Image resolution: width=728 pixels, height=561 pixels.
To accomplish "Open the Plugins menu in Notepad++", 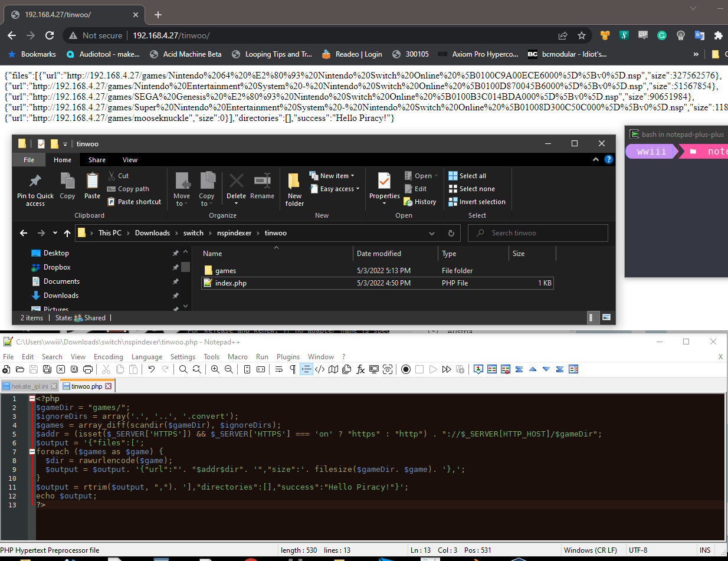I will pos(288,357).
